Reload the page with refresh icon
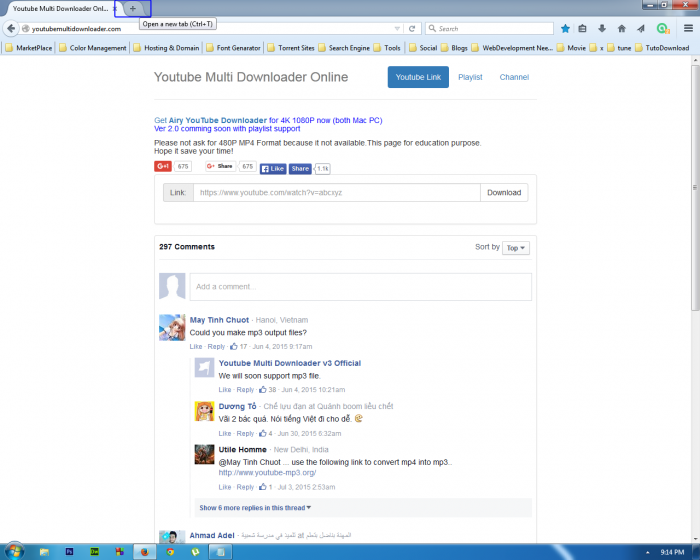Screen dimensions: 700x560 (x=412, y=29)
